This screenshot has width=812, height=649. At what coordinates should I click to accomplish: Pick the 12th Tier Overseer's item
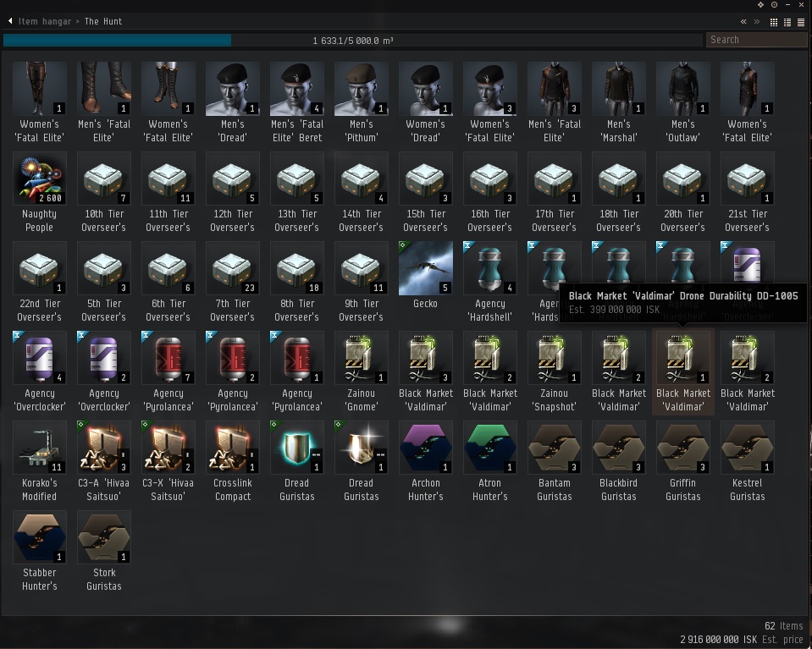pos(233,193)
